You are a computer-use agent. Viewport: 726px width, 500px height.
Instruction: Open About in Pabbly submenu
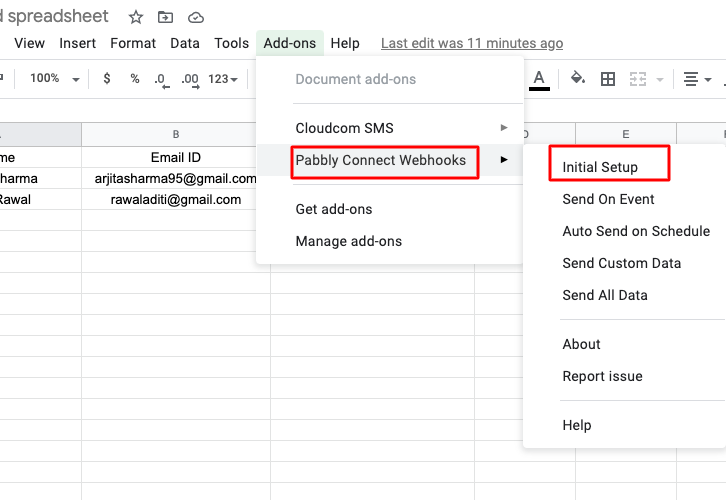click(x=625, y=344)
